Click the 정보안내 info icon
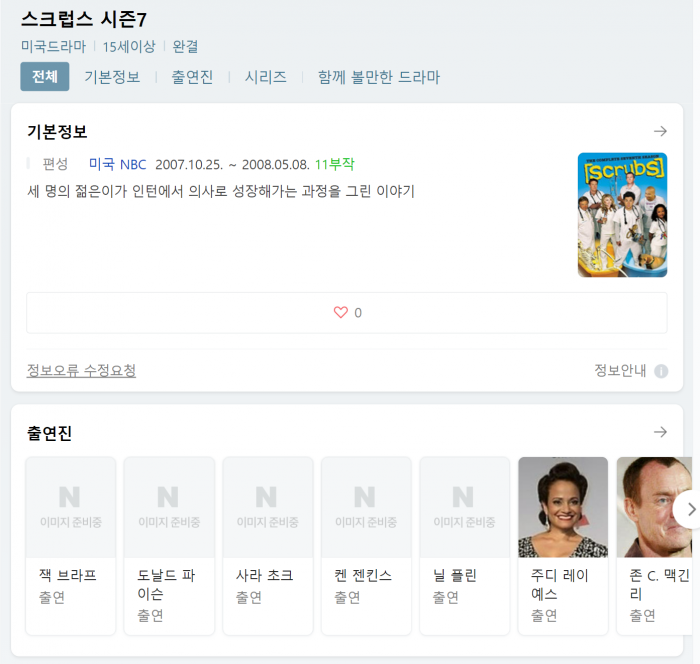 661,371
